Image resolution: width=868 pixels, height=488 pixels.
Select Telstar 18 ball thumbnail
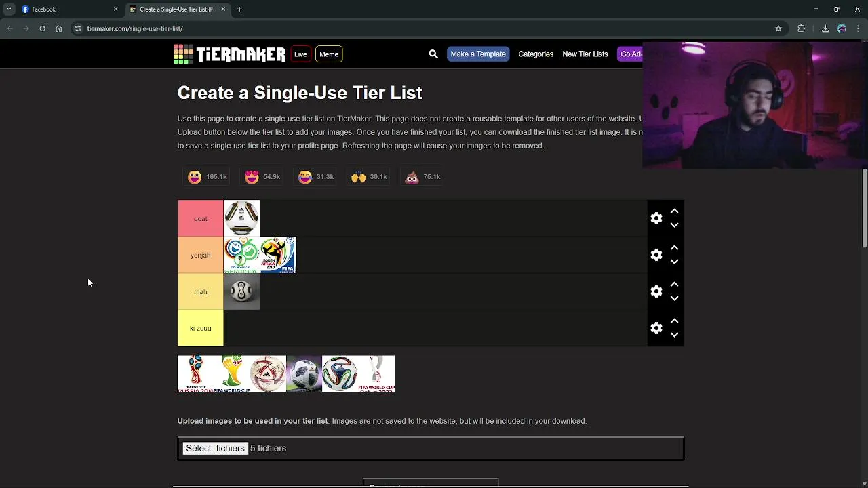point(304,373)
